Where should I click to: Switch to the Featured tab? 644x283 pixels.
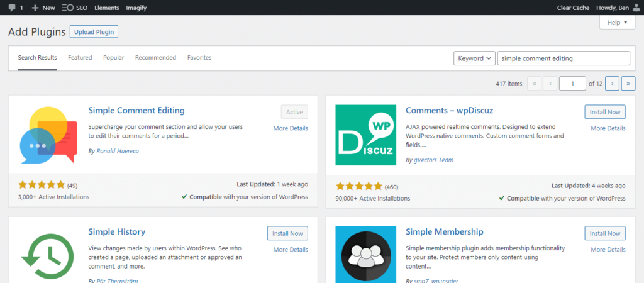coord(80,57)
